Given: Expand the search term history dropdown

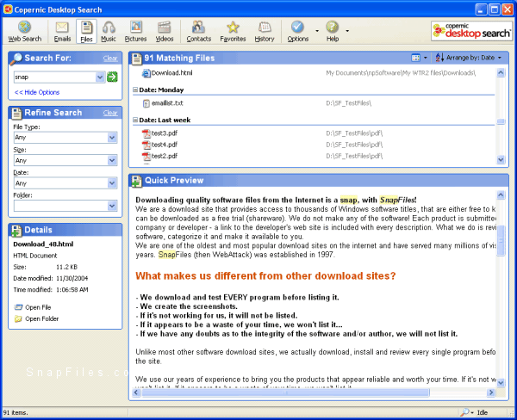Looking at the screenshot, I should 100,77.
